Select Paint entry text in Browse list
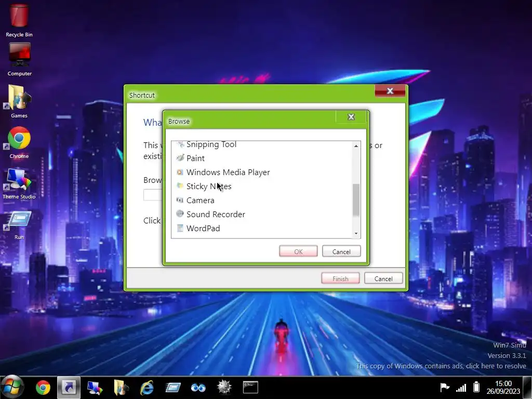This screenshot has width=532, height=399. tap(195, 158)
